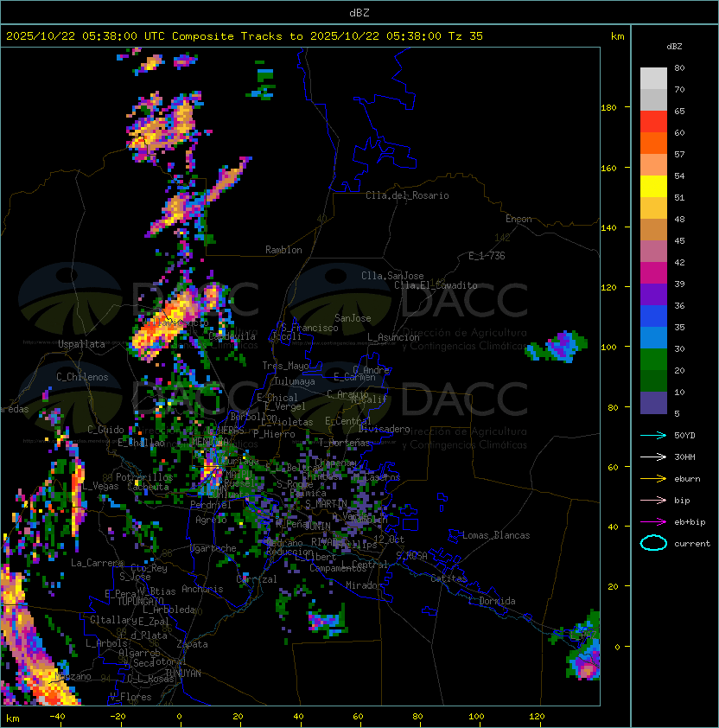719x728 pixels.
Task: Click the '50YD' legend label
Action: pyautogui.click(x=684, y=436)
